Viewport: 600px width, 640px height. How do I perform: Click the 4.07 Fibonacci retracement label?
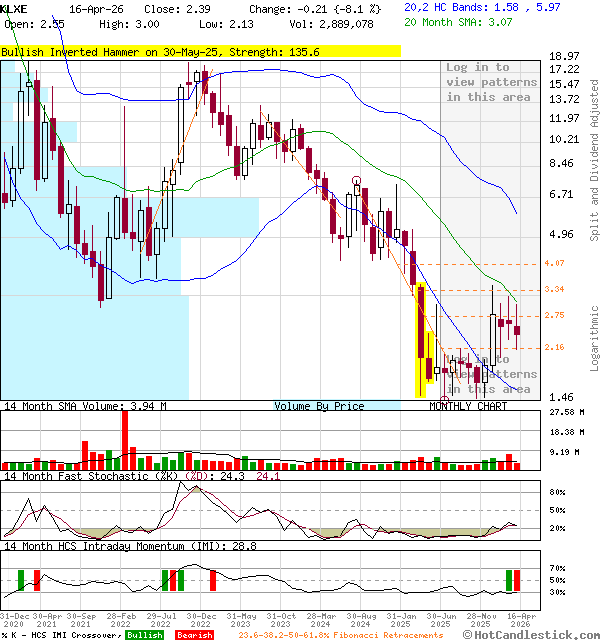pos(554,263)
